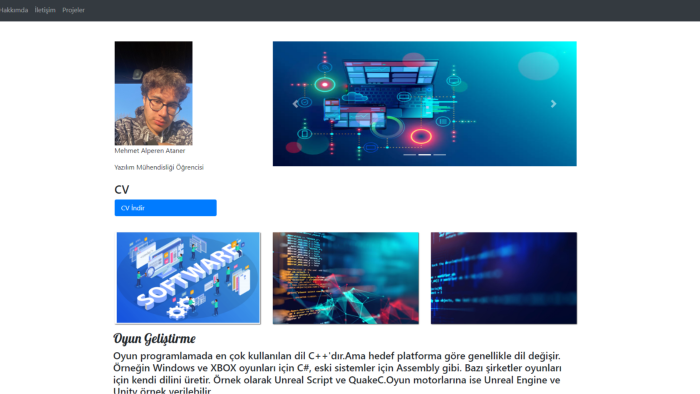Advance carousel with next arrow
700x394 pixels.
554,104
